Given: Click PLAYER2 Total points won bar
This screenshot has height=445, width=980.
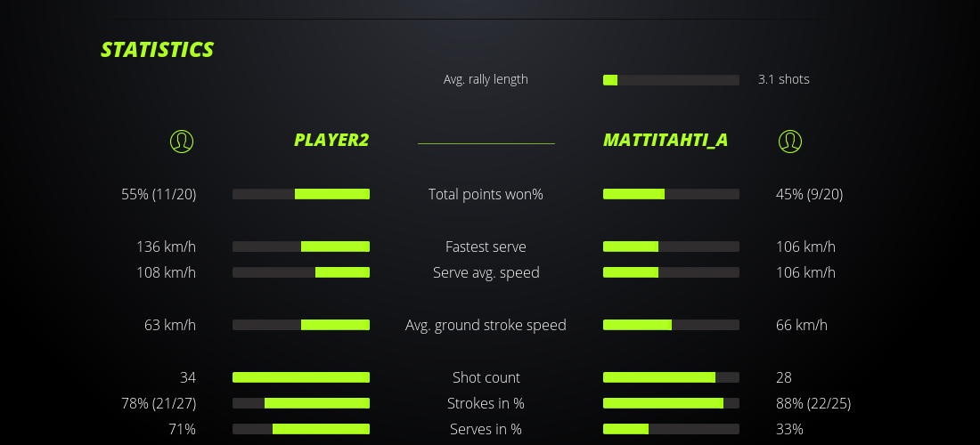Looking at the screenshot, I should (301, 194).
